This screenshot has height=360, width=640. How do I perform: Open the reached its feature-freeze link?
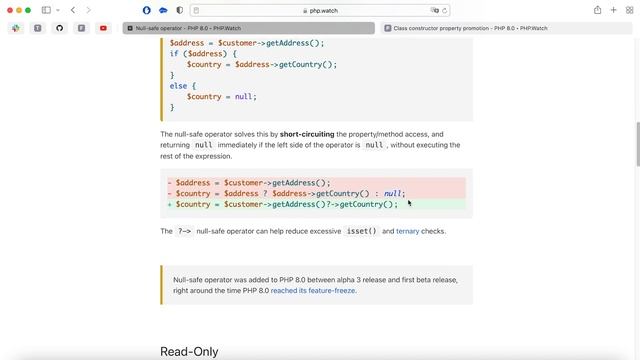(313, 291)
